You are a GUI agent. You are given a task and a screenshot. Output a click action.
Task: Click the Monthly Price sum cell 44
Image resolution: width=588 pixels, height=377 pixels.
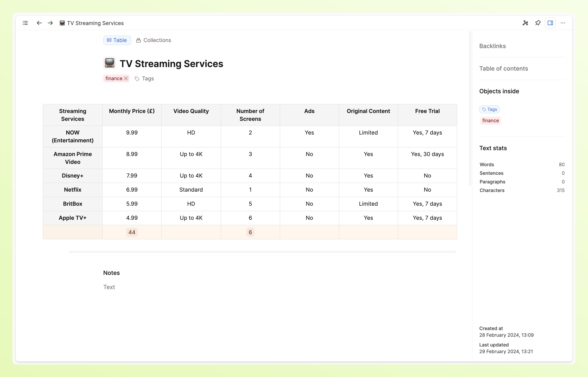point(132,232)
